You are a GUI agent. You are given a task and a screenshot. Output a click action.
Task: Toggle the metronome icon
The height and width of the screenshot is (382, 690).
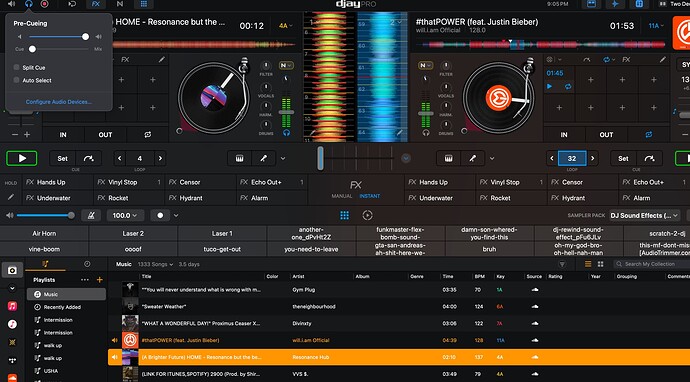(91, 216)
